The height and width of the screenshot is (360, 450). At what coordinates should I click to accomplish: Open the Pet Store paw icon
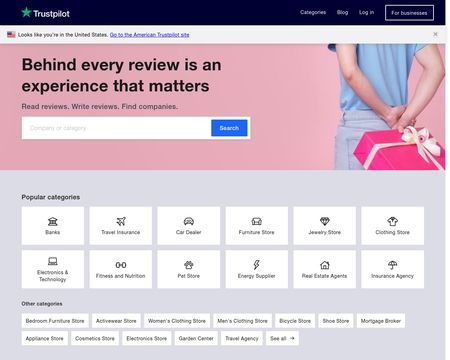[x=189, y=265]
